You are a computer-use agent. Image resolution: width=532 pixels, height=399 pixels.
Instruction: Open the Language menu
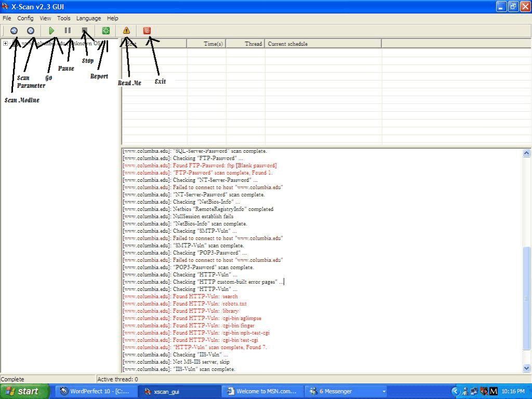point(88,18)
